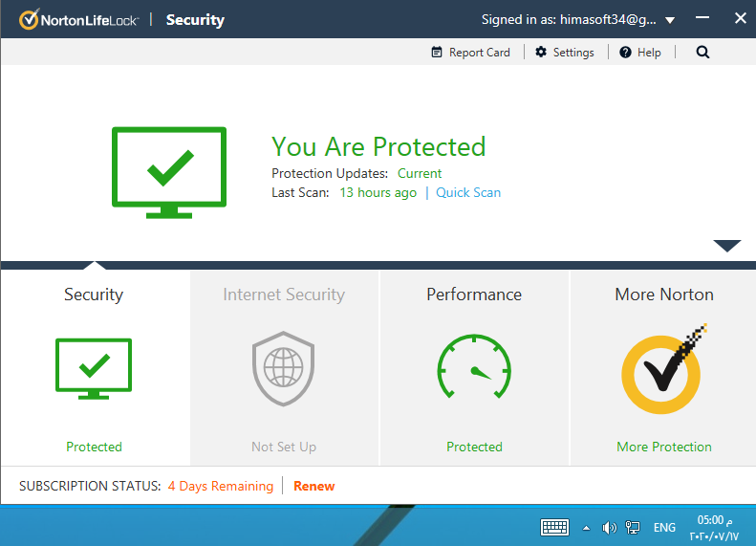756x546 pixels.
Task: Open the Report Card label
Action: coord(479,52)
